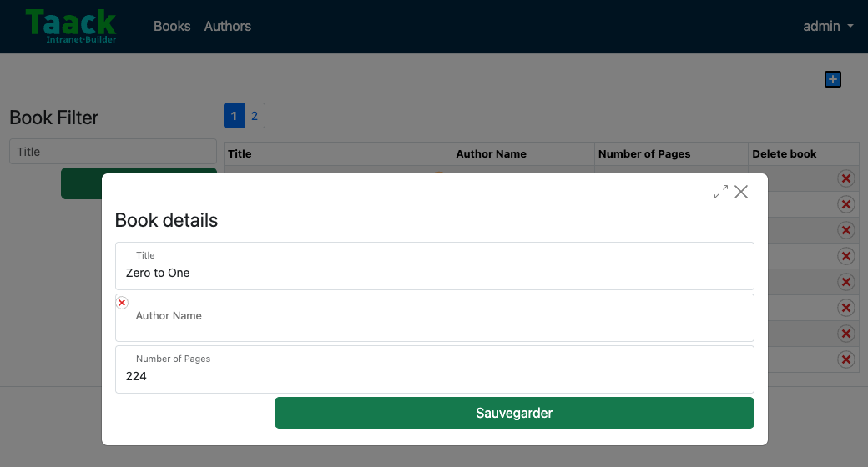
Task: Open the Books menu
Action: [172, 26]
